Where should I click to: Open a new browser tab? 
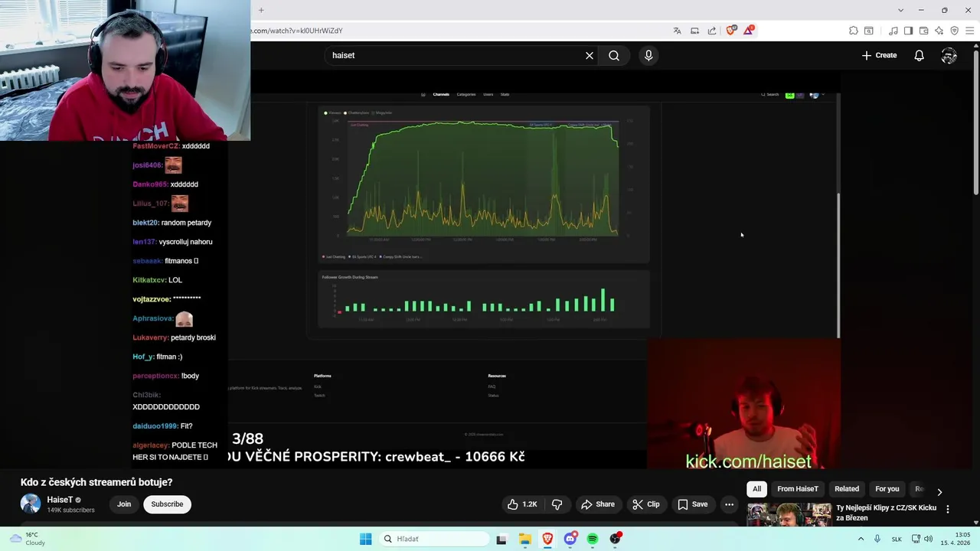(x=261, y=10)
